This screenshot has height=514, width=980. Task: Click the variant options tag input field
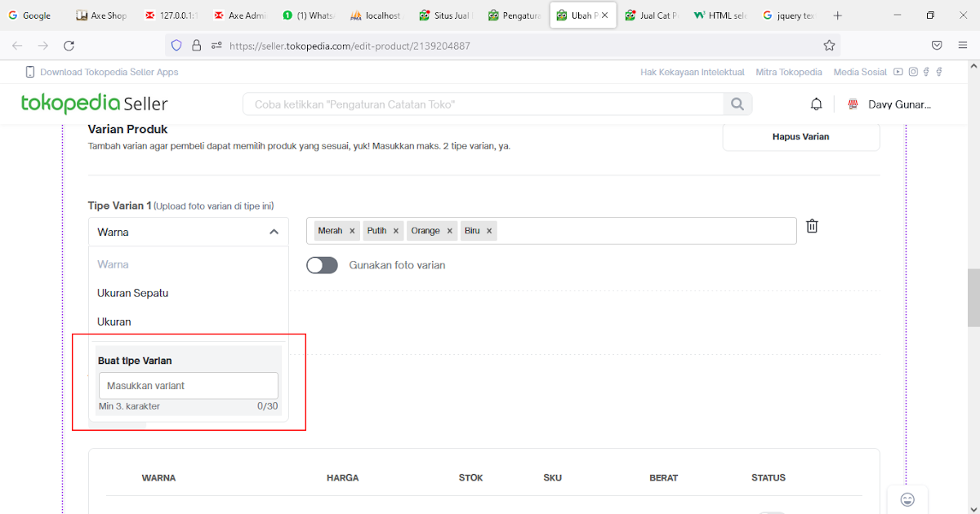coord(551,231)
